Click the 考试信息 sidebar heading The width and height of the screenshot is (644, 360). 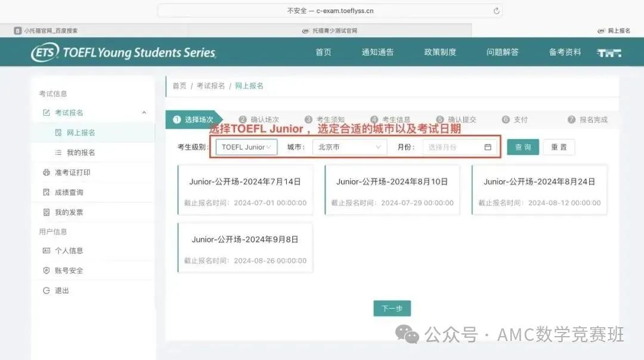coord(53,94)
